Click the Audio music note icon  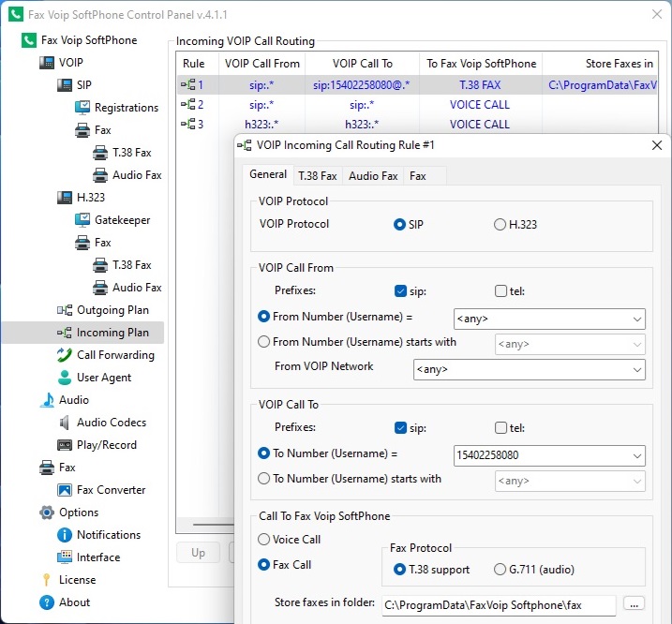(x=47, y=400)
